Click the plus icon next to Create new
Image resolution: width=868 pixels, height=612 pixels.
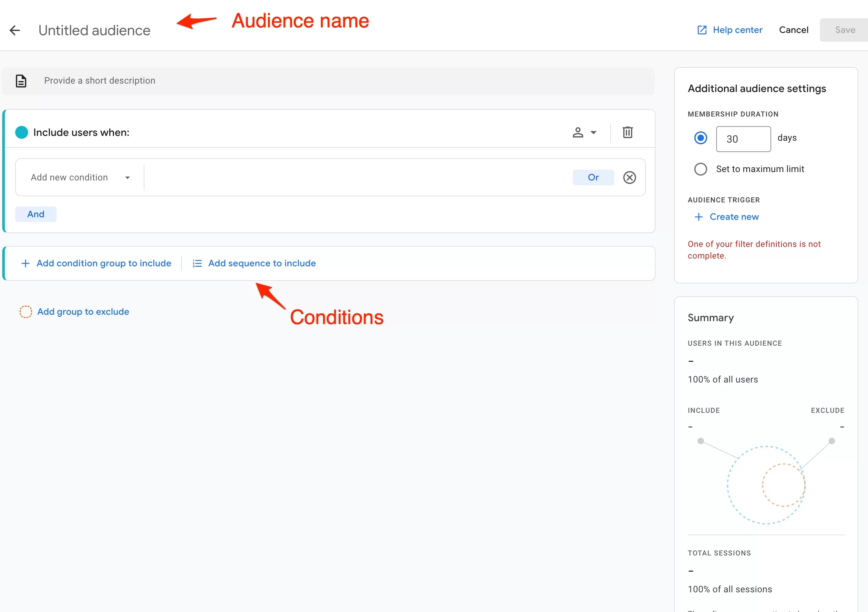pos(699,217)
